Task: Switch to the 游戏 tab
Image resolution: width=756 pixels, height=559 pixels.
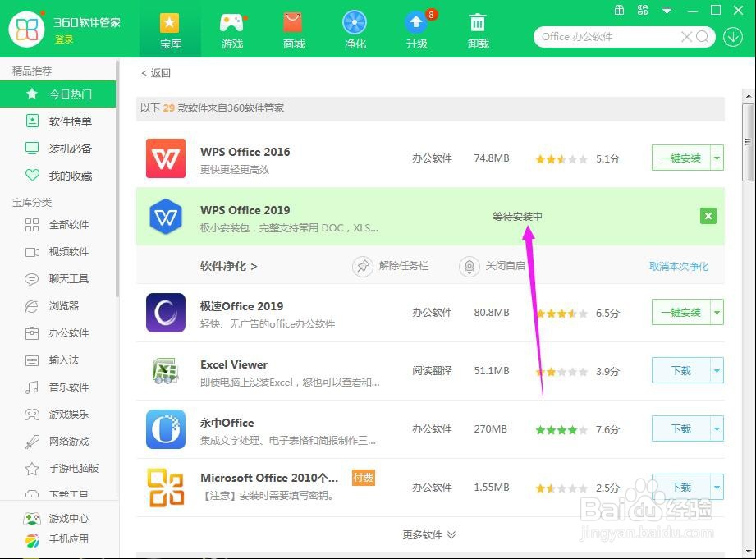Action: coord(232,30)
